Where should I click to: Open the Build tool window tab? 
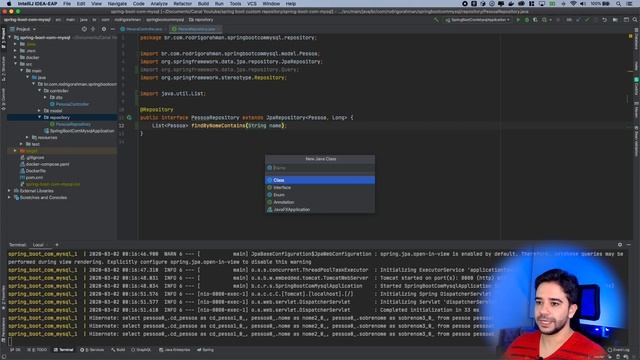[x=118, y=350]
